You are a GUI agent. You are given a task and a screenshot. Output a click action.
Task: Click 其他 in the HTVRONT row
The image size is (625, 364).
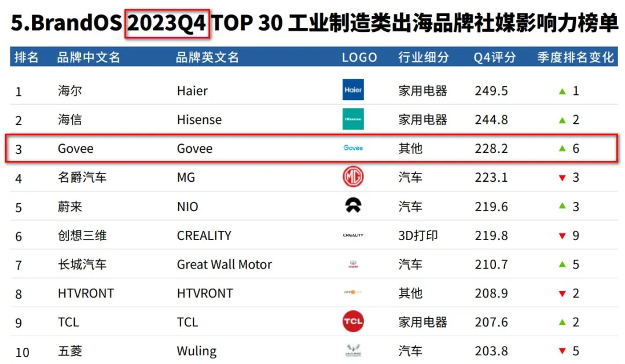click(410, 293)
